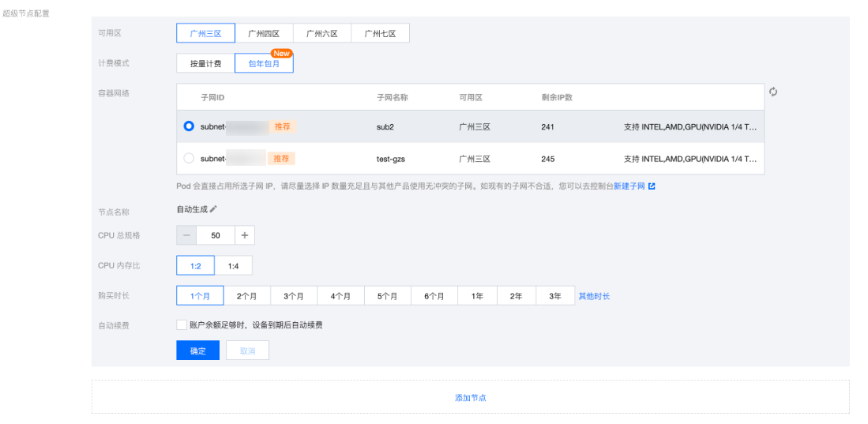Choose 按量计费 billing mode
This screenshot has width=868, height=424.
coord(205,63)
